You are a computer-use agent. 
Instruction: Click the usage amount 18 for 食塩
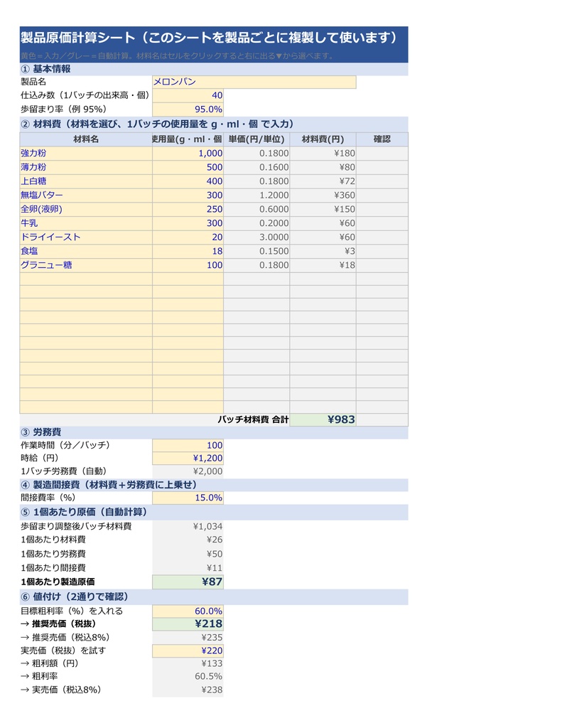pyautogui.click(x=188, y=251)
